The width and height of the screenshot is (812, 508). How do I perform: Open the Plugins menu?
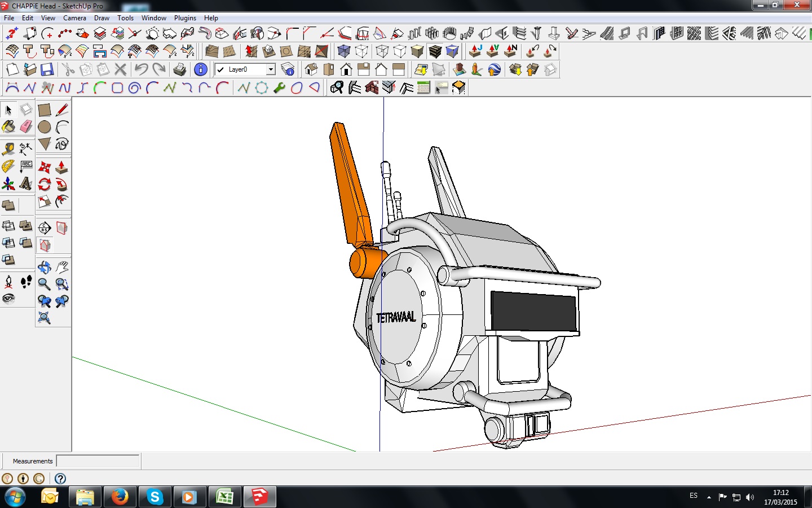185,18
